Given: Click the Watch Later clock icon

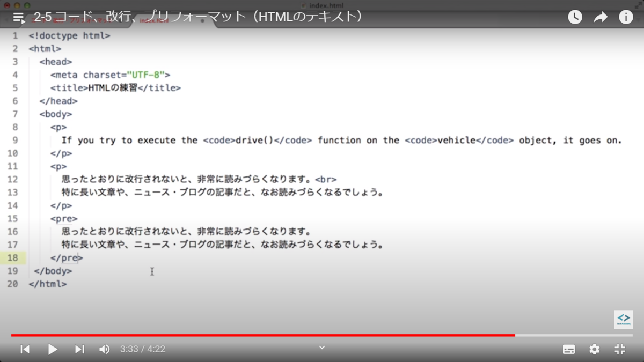Looking at the screenshot, I should tap(575, 17).
